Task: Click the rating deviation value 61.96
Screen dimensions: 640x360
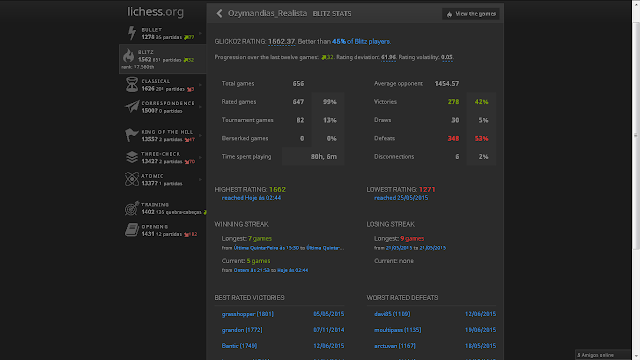Action: [x=388, y=58]
